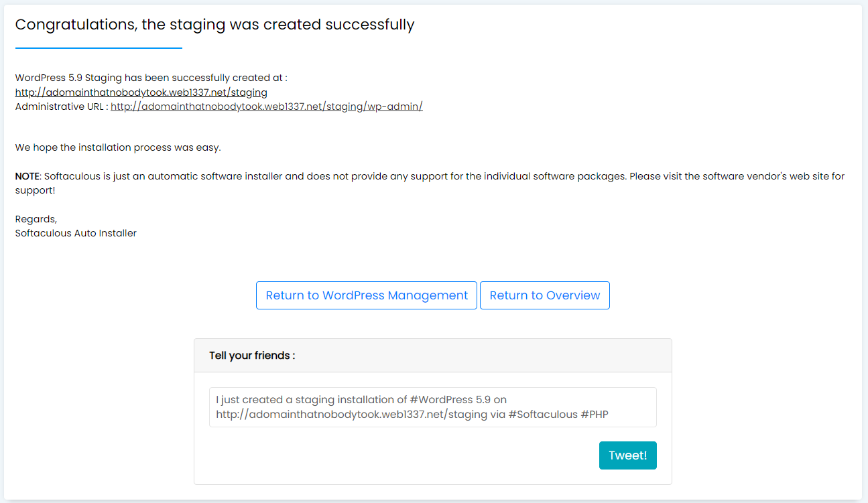Click the 'Regards,' line
The image size is (868, 503).
[x=36, y=219]
